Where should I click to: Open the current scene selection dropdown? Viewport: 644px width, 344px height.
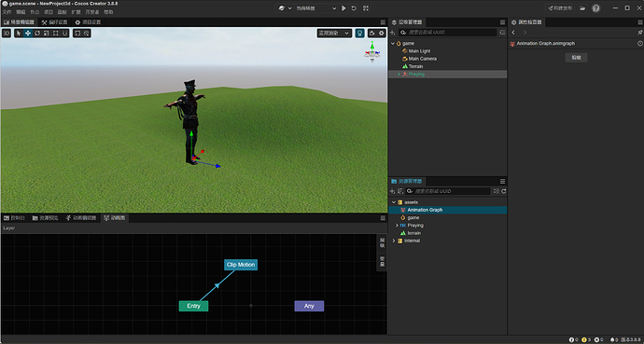(316, 8)
